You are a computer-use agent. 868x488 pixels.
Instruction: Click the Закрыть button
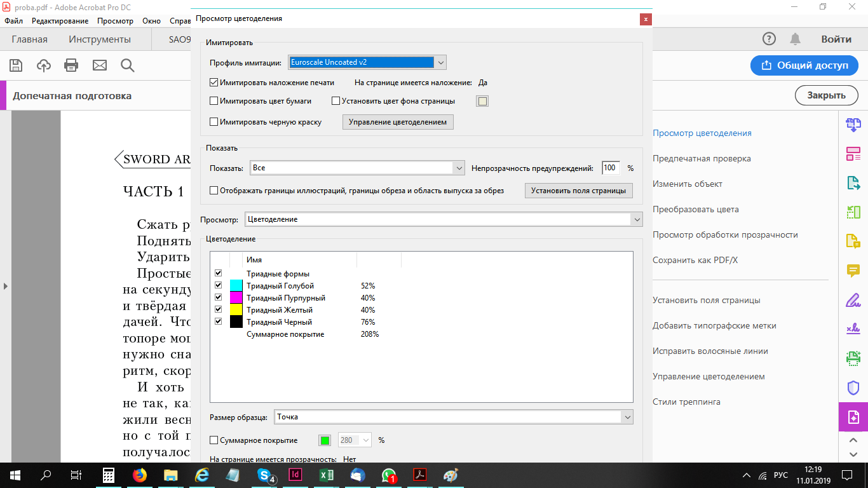coord(827,95)
